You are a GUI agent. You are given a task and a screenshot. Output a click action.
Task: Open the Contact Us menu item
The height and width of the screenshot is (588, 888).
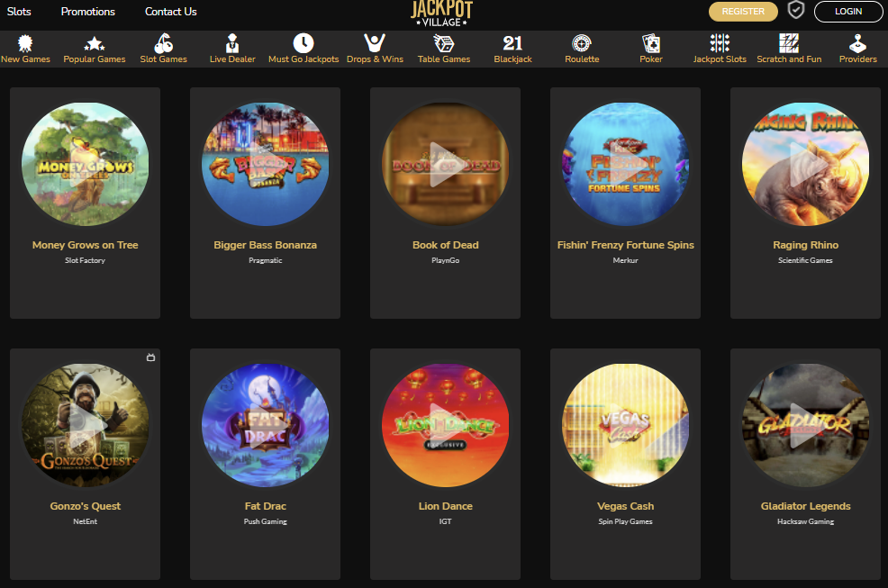(170, 12)
